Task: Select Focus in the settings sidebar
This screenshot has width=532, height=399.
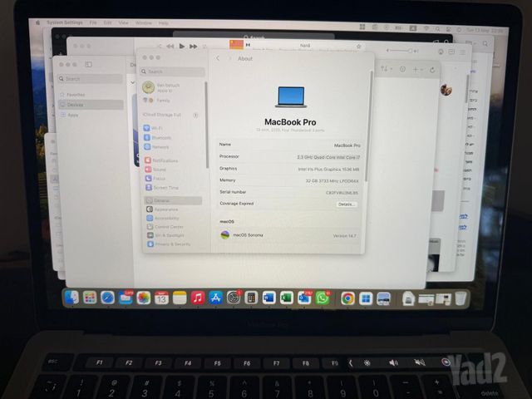Action: (x=155, y=179)
